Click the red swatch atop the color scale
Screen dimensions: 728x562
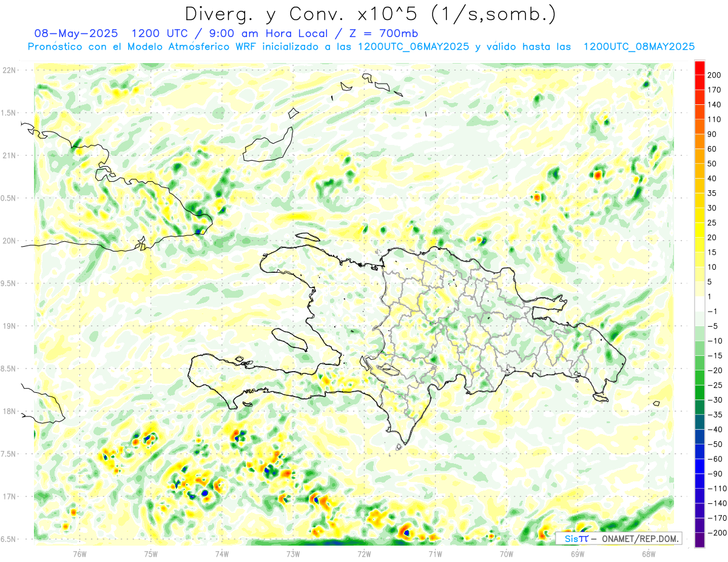699,68
